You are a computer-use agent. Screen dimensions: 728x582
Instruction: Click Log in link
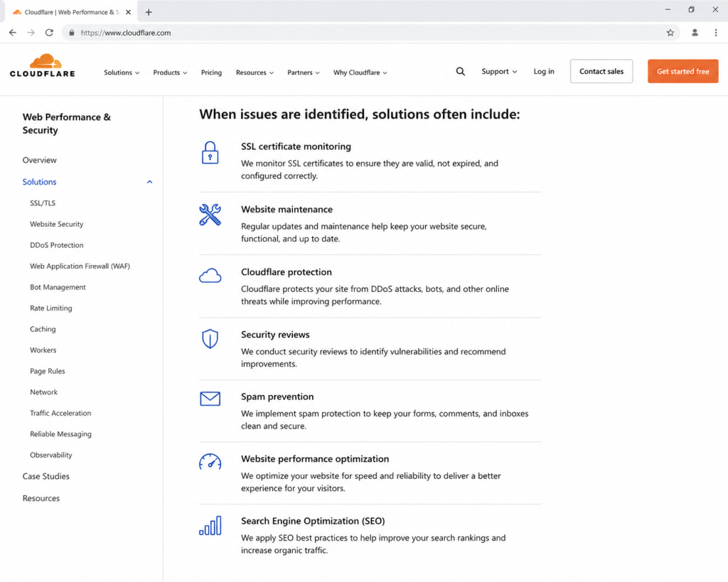(x=544, y=72)
